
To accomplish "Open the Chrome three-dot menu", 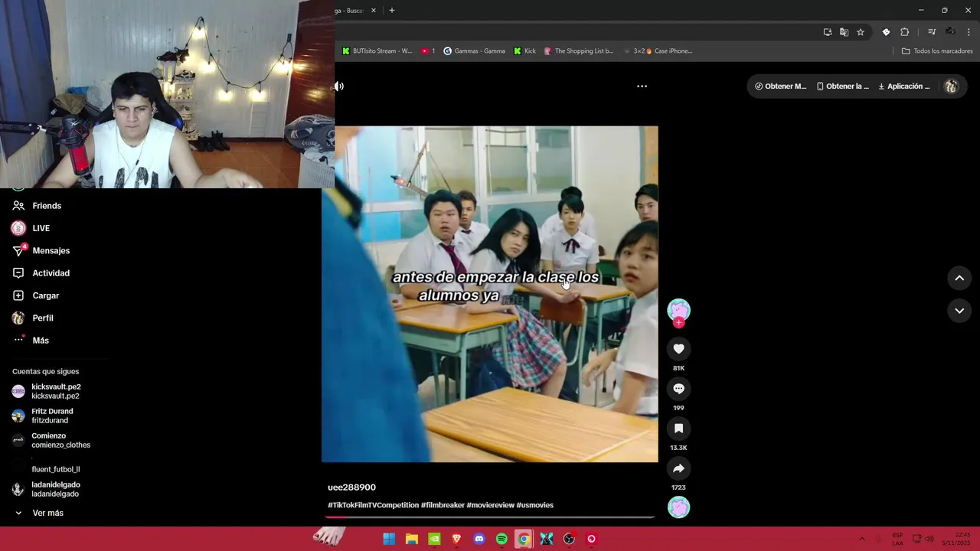I will pos(969,32).
